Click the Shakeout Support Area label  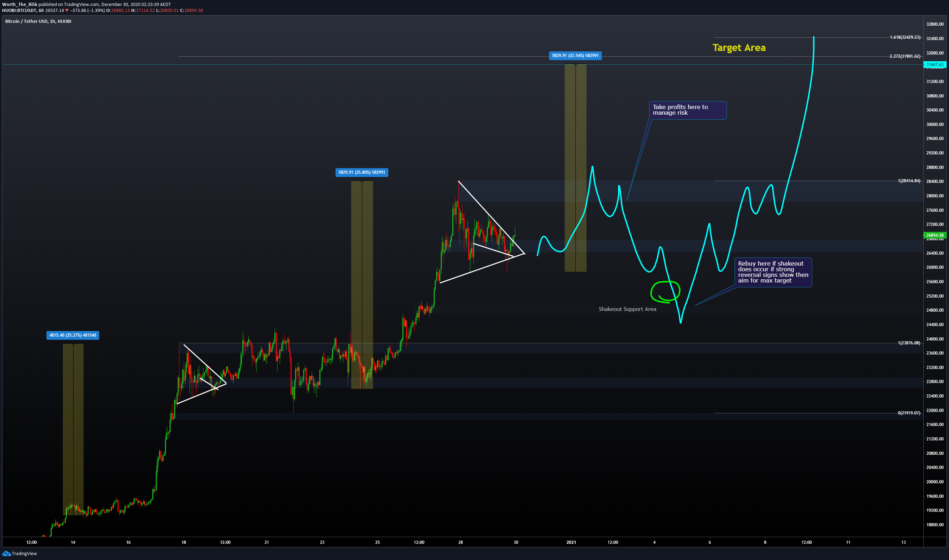tap(627, 309)
